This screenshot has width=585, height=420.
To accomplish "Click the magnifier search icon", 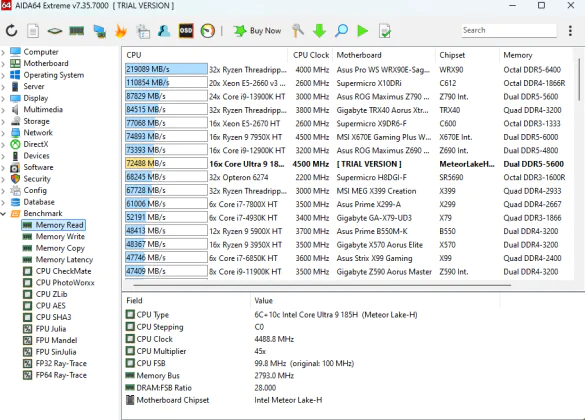I will click(x=341, y=31).
